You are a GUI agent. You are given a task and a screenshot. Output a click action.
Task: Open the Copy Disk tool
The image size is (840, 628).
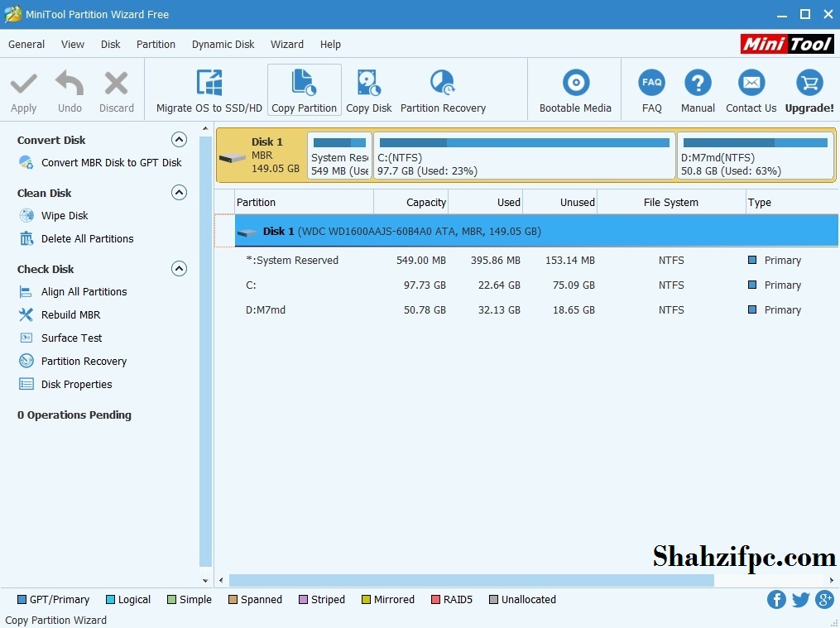[x=368, y=89]
